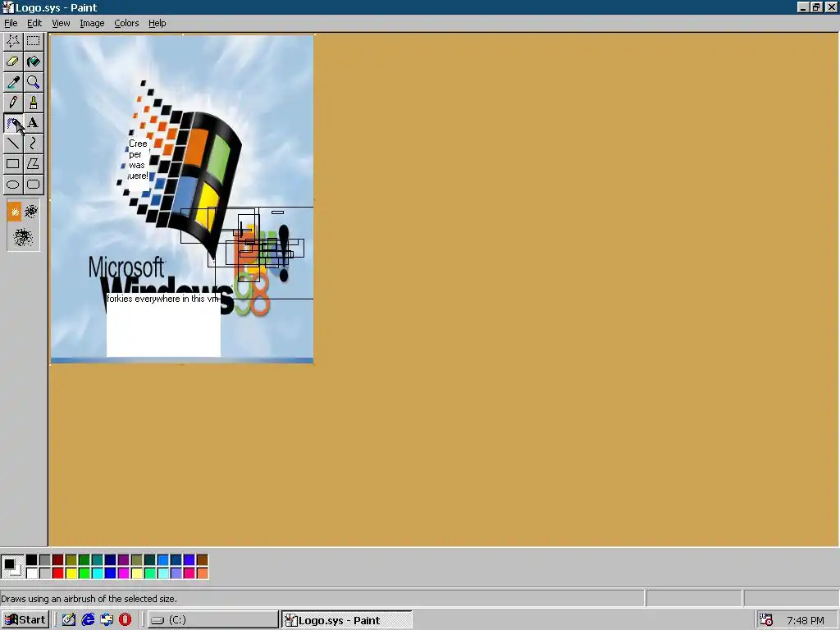Pick the Fill With Color bucket tool

tap(33, 62)
